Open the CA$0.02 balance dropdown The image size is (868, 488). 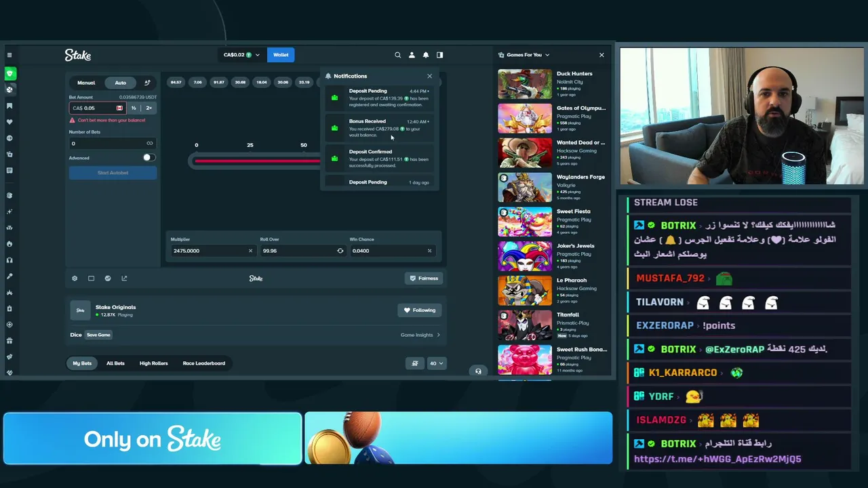[x=241, y=55]
